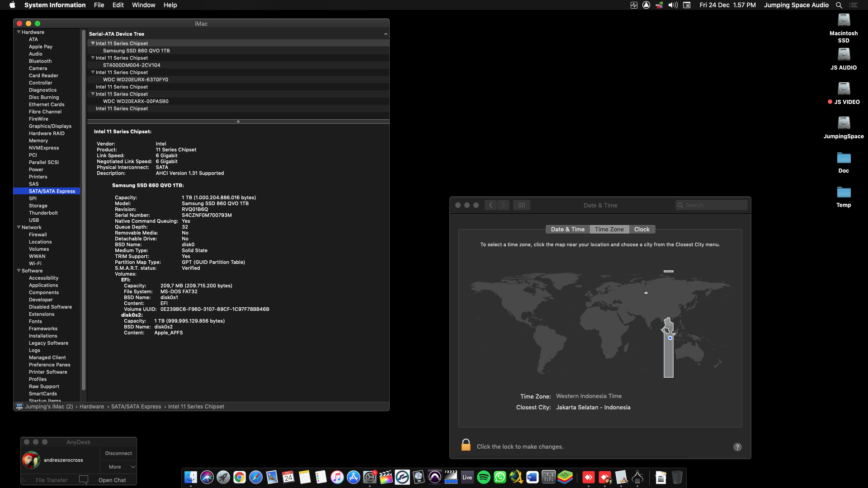Open Spotify from the dock

pyautogui.click(x=483, y=477)
